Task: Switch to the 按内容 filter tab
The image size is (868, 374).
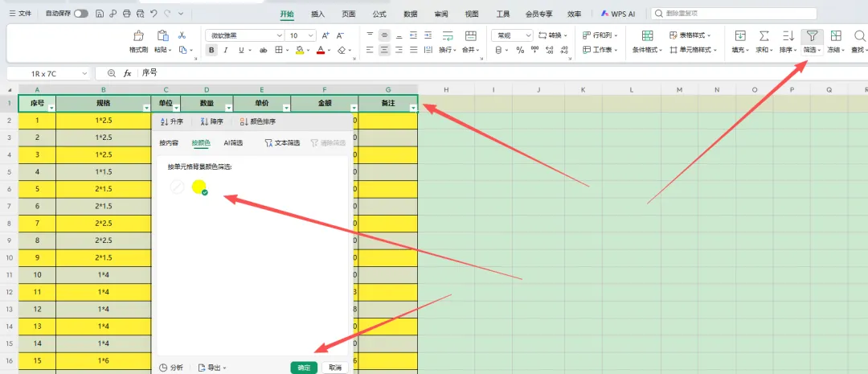Action: point(169,143)
